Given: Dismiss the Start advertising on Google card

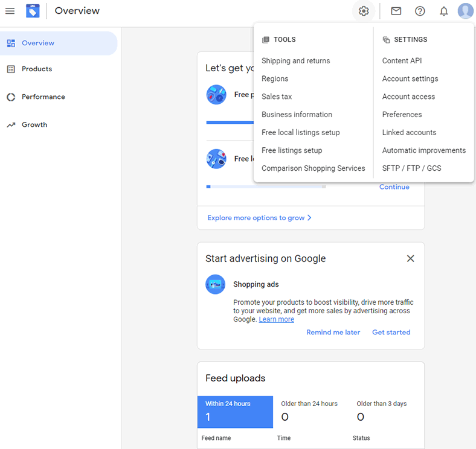Looking at the screenshot, I should pos(410,258).
